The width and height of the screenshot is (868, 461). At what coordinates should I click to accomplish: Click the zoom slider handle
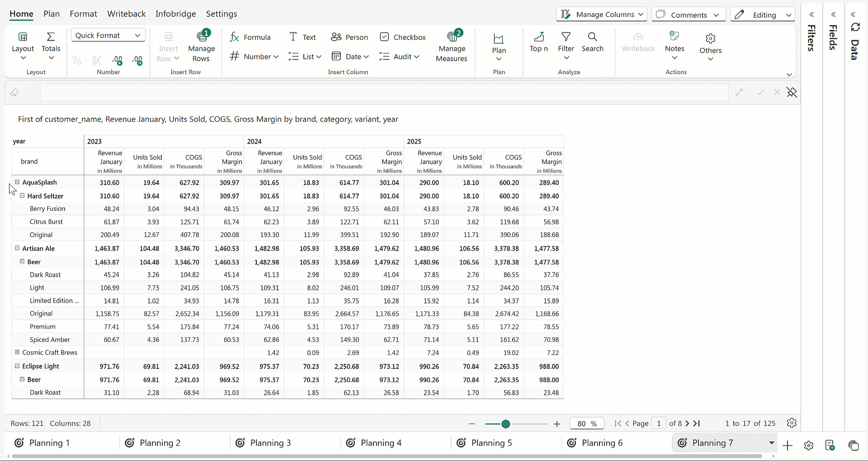coord(506,424)
